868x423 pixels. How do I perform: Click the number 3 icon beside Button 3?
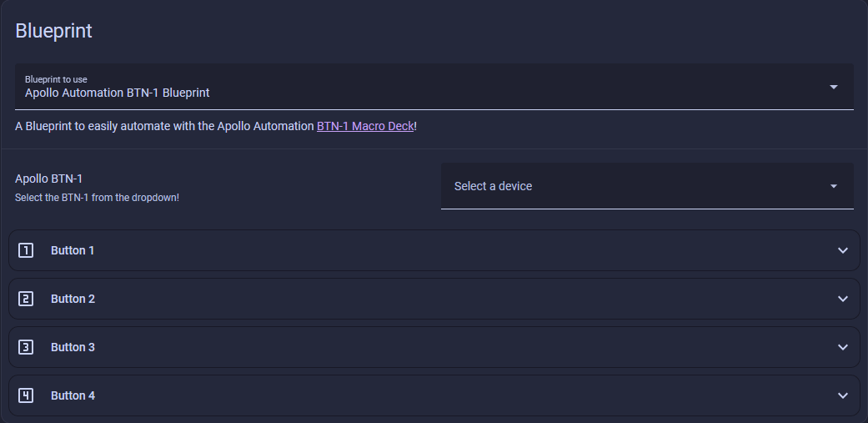(x=26, y=347)
